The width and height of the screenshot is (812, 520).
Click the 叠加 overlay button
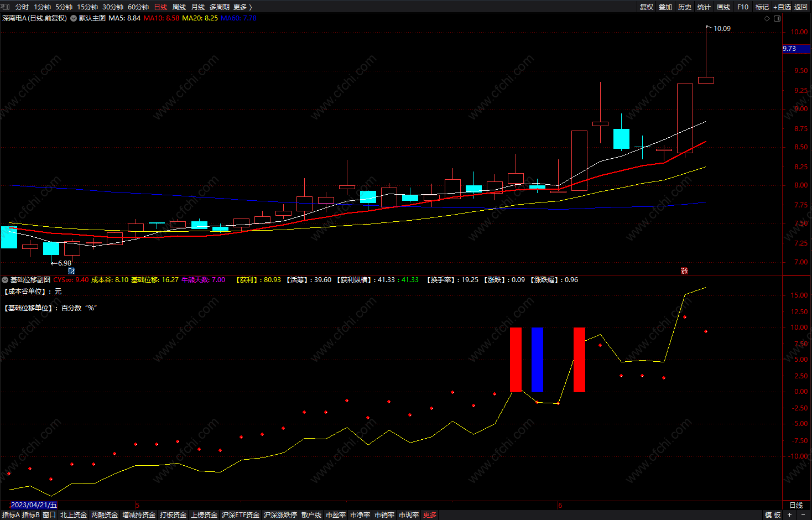pyautogui.click(x=665, y=7)
